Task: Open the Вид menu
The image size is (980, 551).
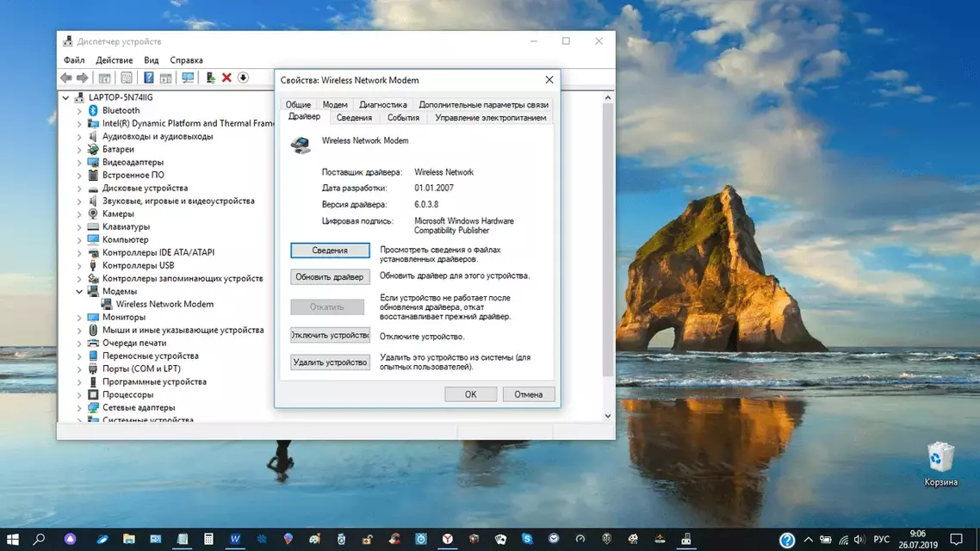Action: pos(151,59)
